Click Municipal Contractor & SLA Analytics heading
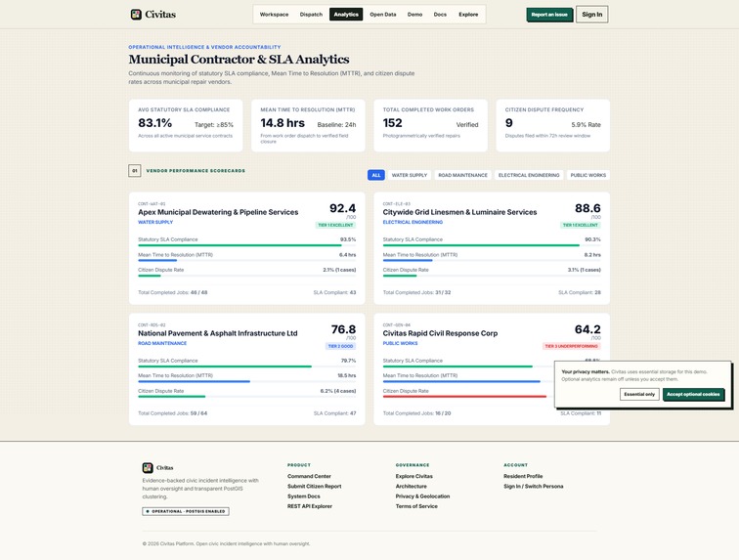This screenshot has width=739, height=560. coord(239,60)
